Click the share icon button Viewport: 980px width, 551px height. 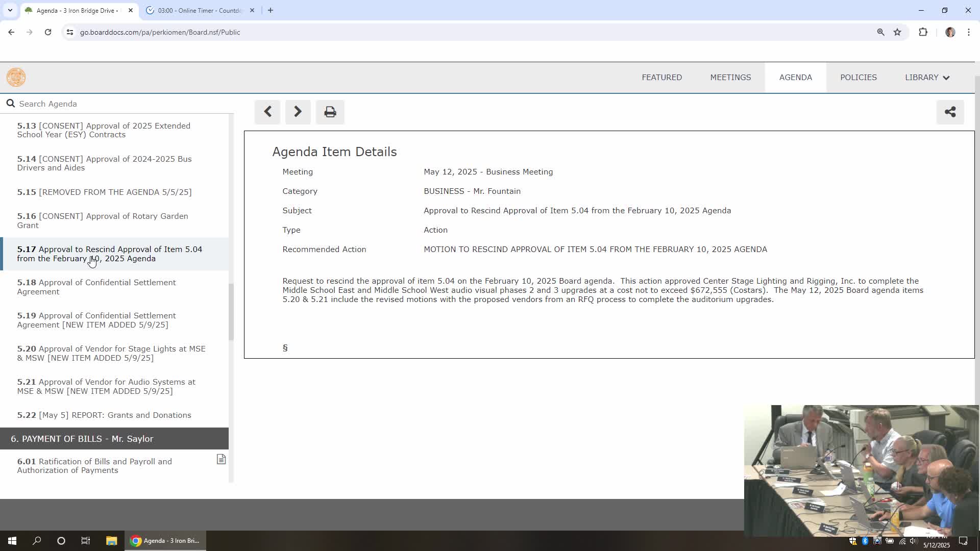(950, 112)
